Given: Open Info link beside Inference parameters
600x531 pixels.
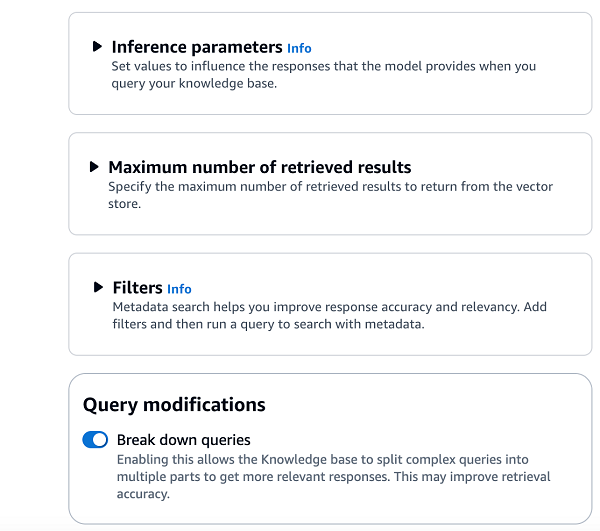Looking at the screenshot, I should pyautogui.click(x=299, y=48).
